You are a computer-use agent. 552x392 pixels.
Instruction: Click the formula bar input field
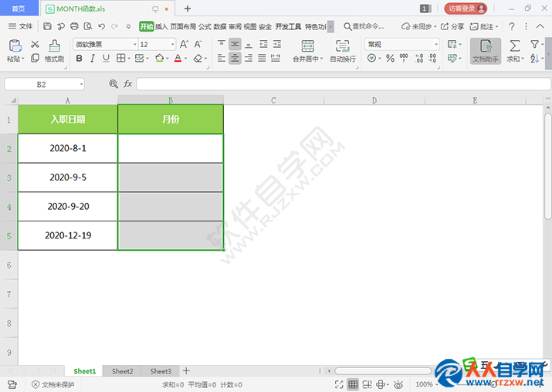tap(344, 84)
